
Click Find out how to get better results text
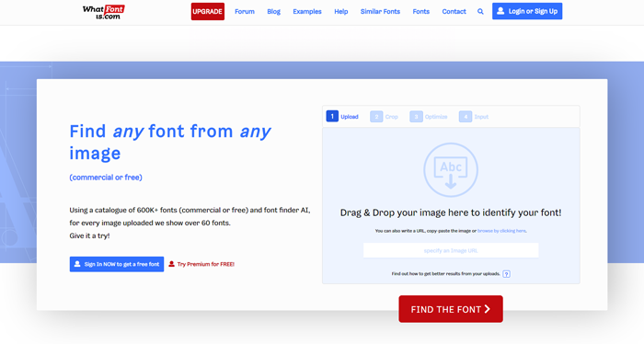pyautogui.click(x=445, y=274)
